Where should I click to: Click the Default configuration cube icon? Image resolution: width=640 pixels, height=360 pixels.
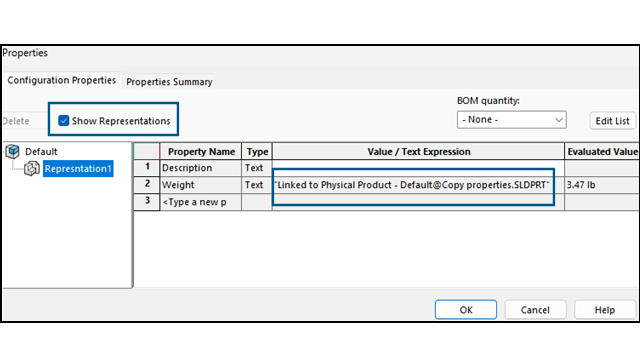13,151
